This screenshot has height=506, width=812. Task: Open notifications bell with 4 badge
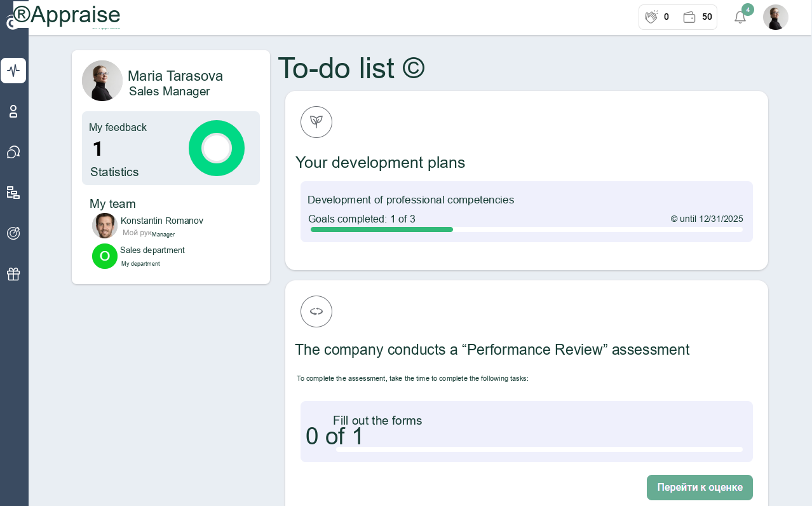point(740,17)
